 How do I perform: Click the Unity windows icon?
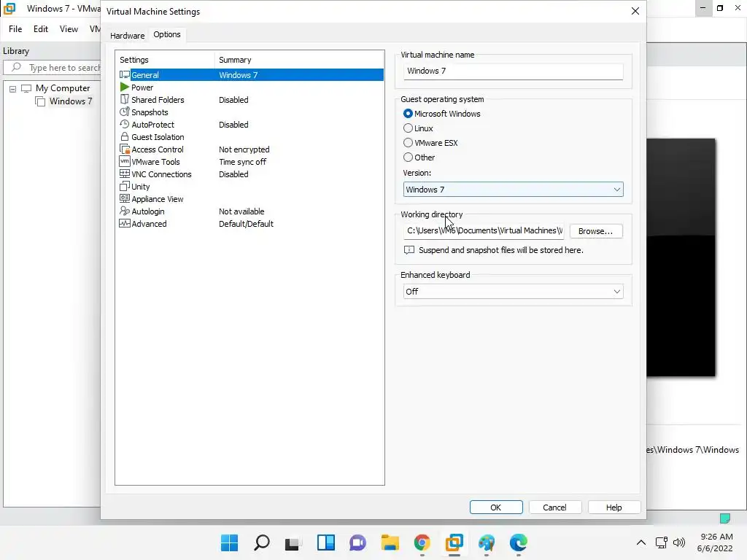click(x=124, y=186)
